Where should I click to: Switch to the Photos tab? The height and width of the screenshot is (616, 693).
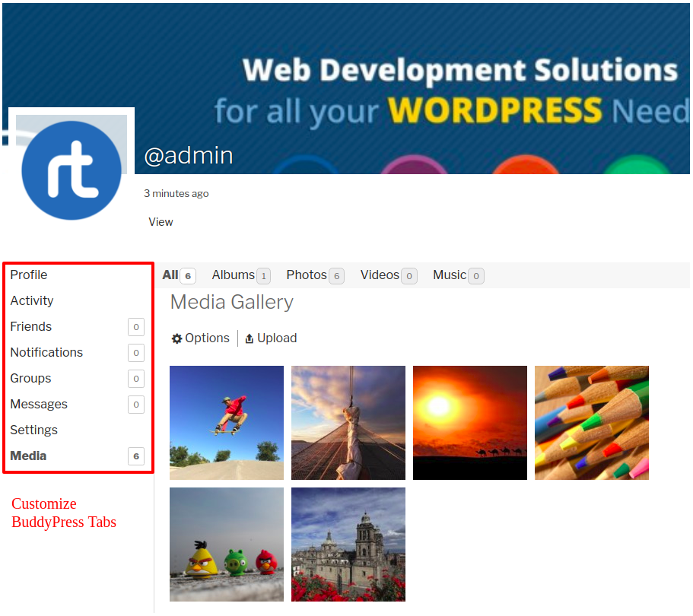(x=307, y=275)
